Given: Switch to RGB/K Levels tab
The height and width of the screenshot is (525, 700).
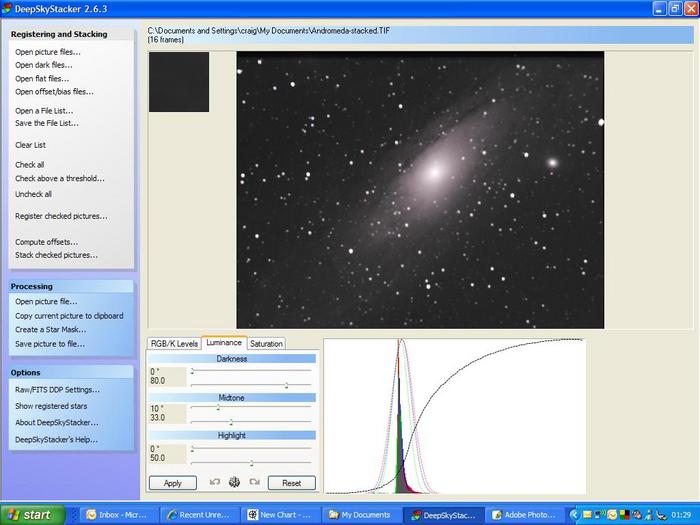Looking at the screenshot, I should [x=174, y=343].
